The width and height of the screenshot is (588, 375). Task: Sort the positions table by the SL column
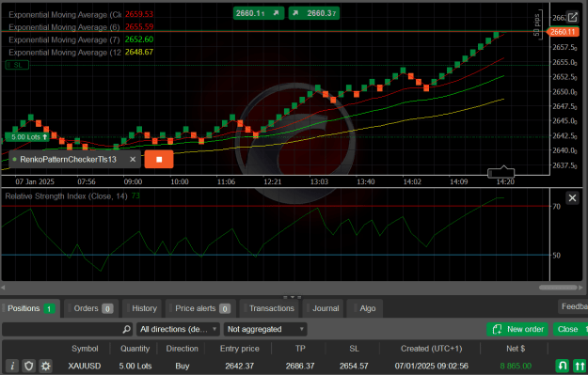(x=354, y=349)
